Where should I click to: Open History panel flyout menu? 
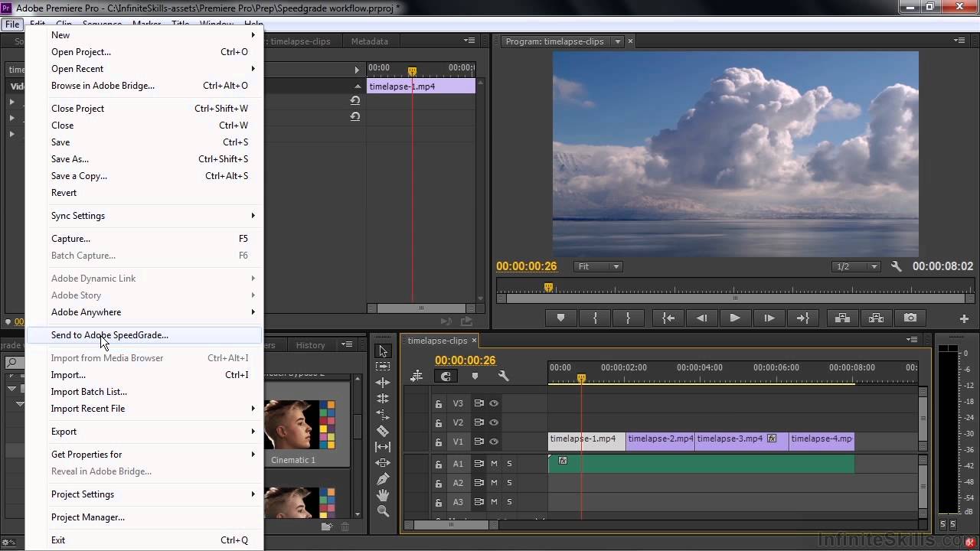[347, 344]
